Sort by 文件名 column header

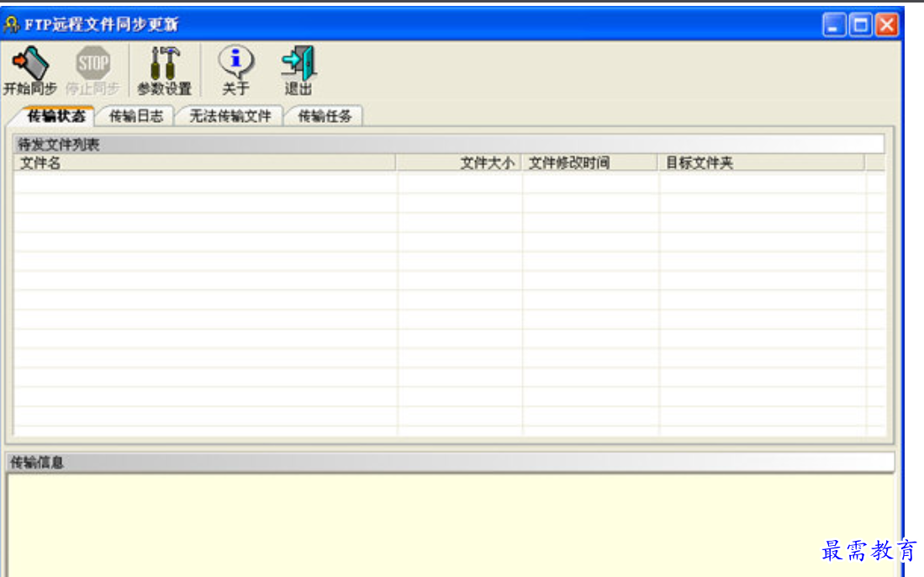pos(204,162)
